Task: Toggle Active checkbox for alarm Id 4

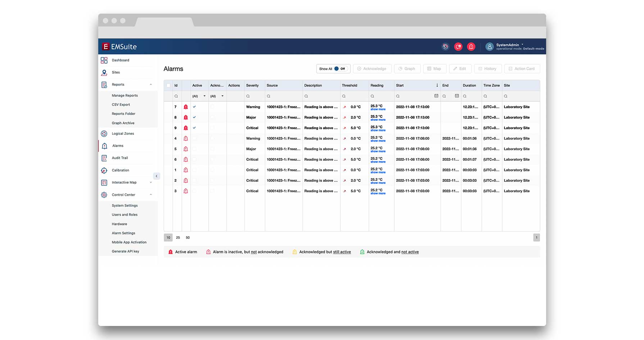Action: tap(194, 138)
